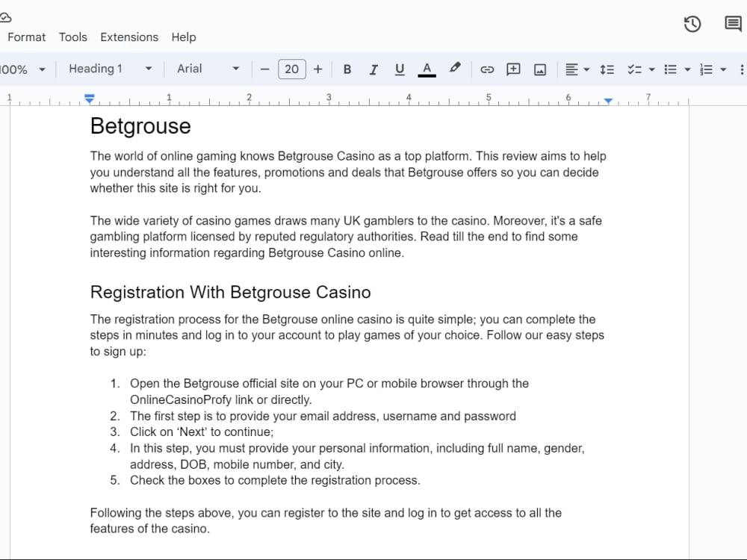Expand the numbered list options arrow
The image size is (747, 560).
tap(723, 69)
